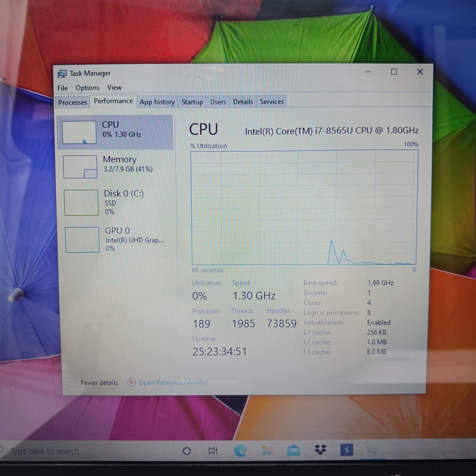The image size is (476, 476).
Task: Open the File menu
Action: click(x=63, y=88)
